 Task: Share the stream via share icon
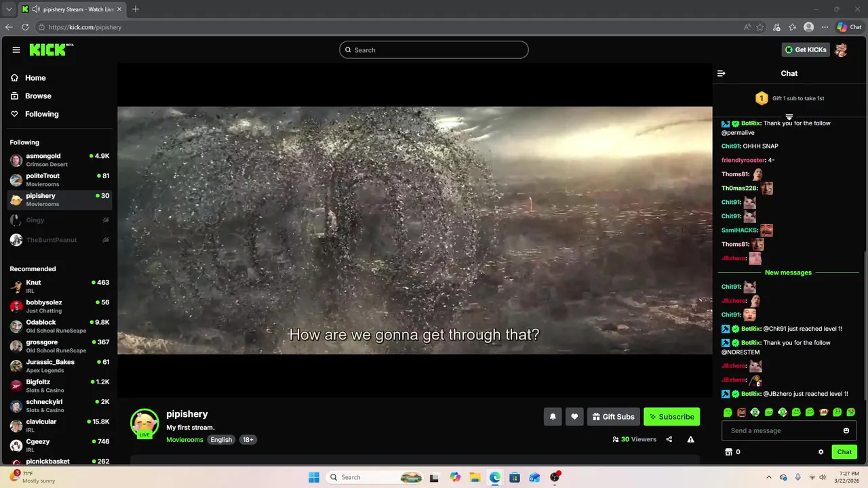[x=669, y=439]
